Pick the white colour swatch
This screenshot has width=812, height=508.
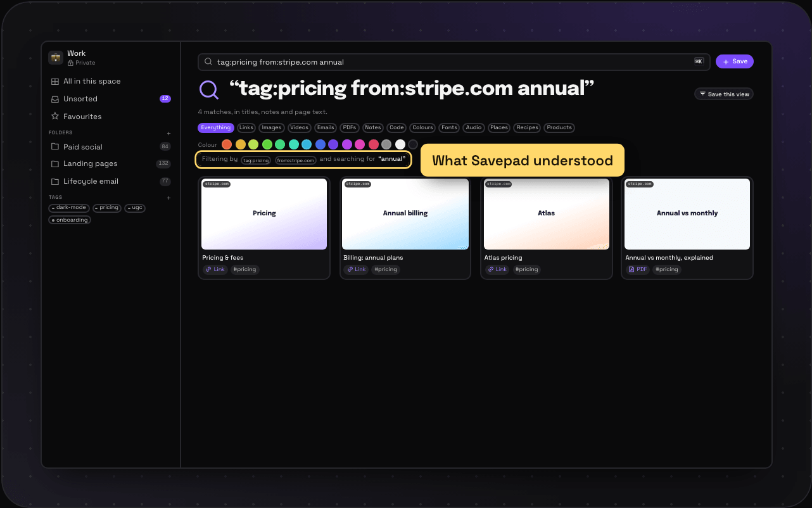[x=400, y=144]
